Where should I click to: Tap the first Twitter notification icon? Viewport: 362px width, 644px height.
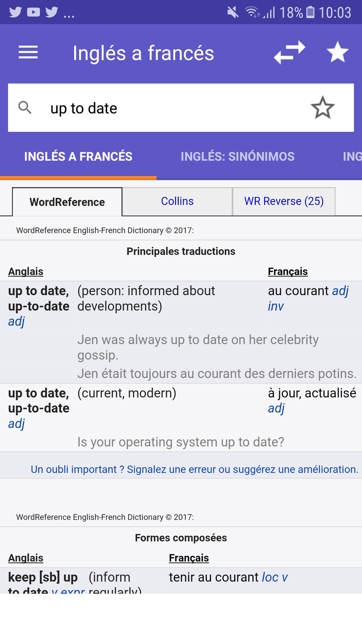pos(15,12)
